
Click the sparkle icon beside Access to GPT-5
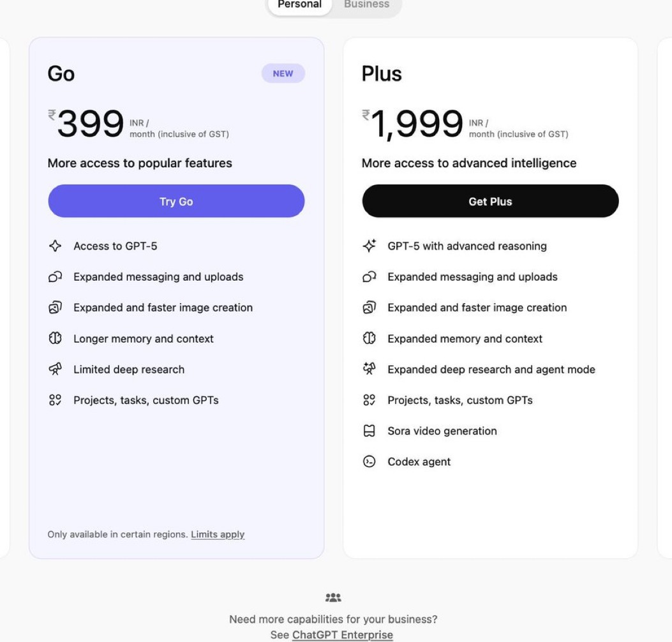tap(55, 246)
